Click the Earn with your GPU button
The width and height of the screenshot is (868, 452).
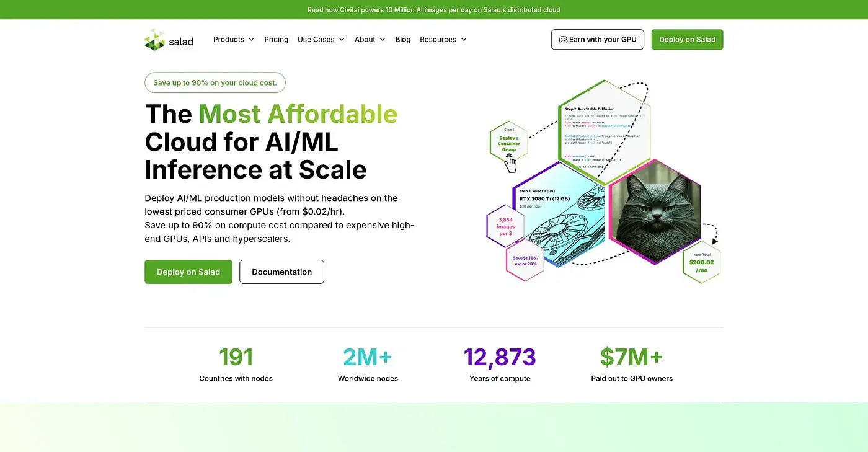pyautogui.click(x=598, y=40)
